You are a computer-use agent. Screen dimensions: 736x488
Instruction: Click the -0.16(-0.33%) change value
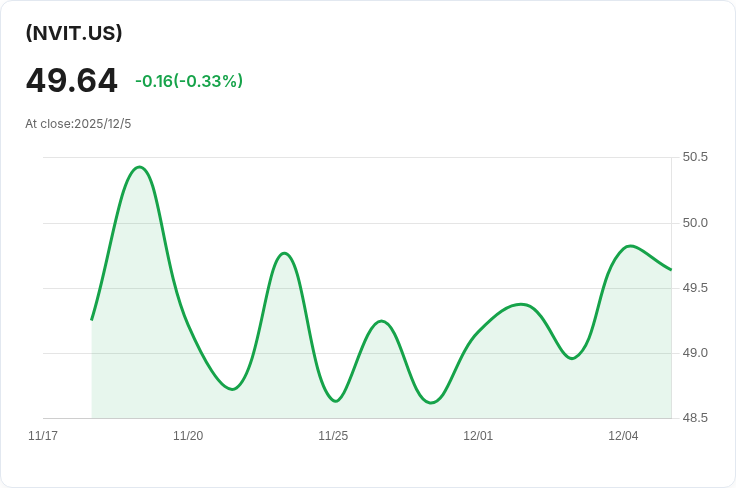click(189, 81)
